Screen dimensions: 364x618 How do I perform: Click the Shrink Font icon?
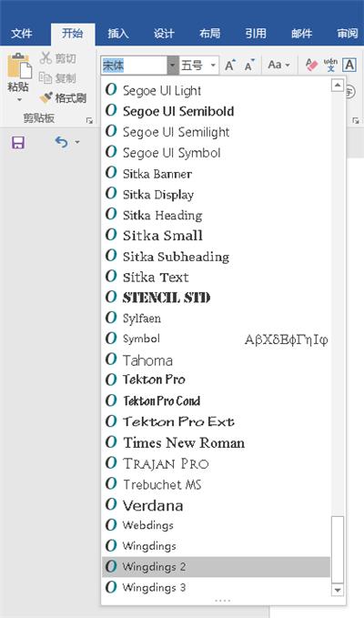click(x=249, y=65)
